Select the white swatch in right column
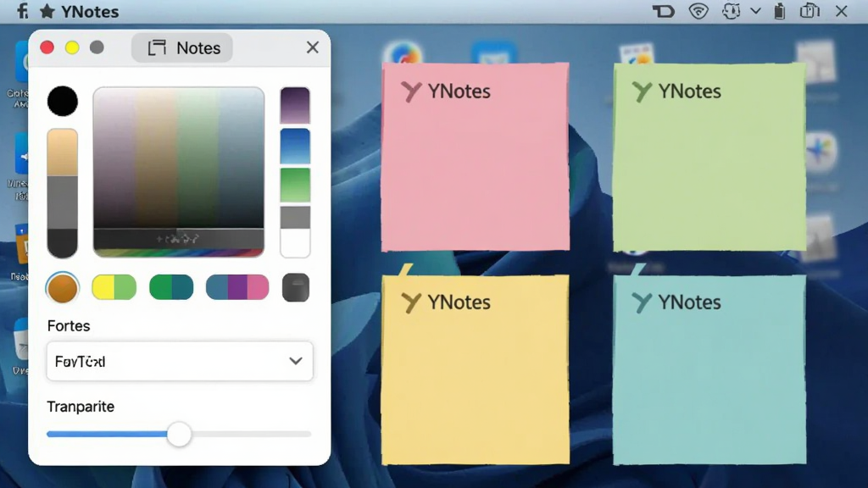 click(x=295, y=243)
